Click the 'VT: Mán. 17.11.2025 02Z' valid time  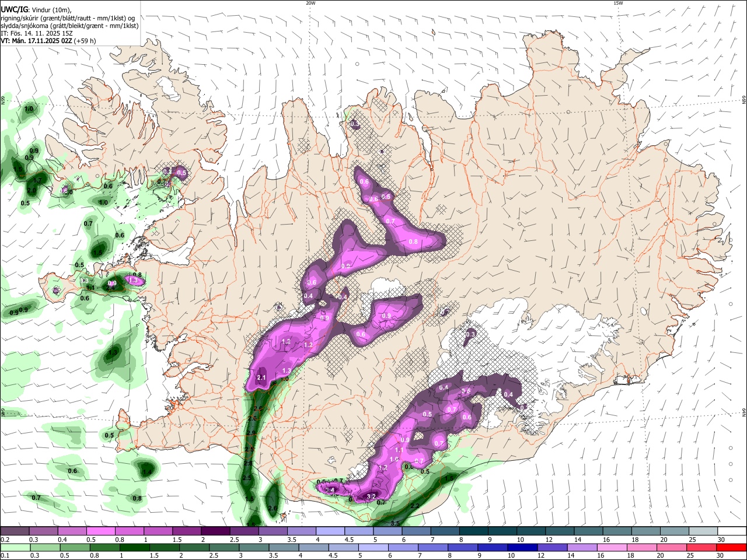pyautogui.click(x=36, y=41)
